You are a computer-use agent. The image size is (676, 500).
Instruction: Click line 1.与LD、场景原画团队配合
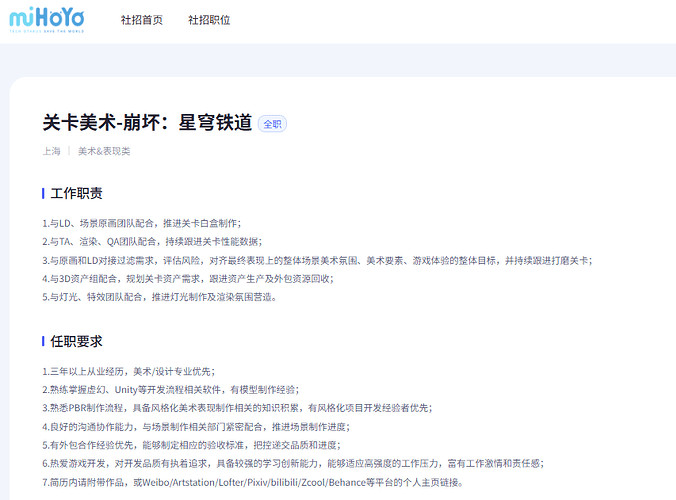click(x=141, y=223)
